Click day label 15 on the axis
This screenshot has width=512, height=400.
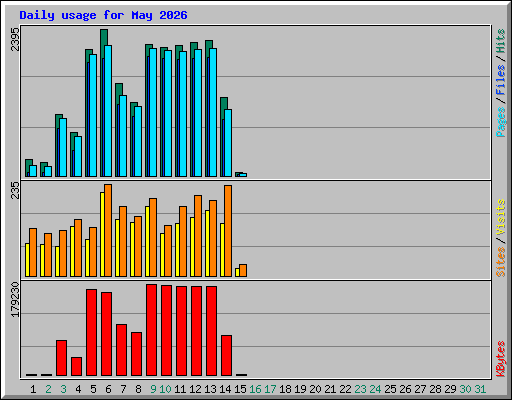240,389
